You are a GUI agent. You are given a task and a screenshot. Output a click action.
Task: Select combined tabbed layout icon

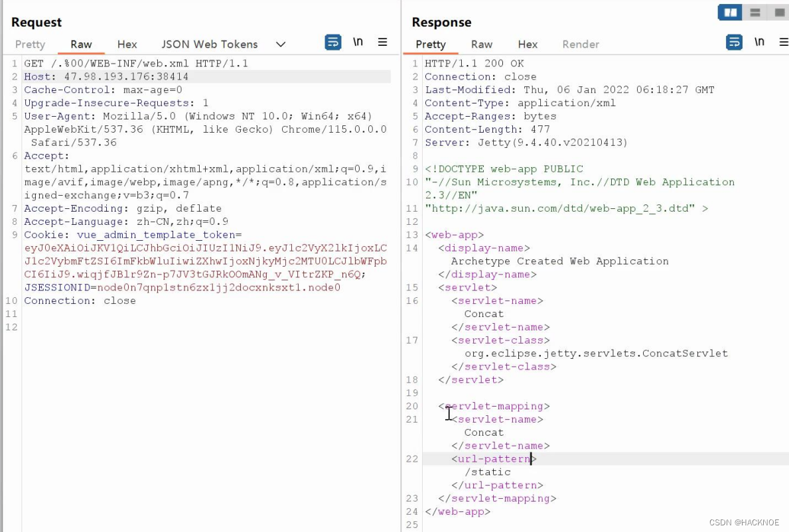tap(779, 13)
